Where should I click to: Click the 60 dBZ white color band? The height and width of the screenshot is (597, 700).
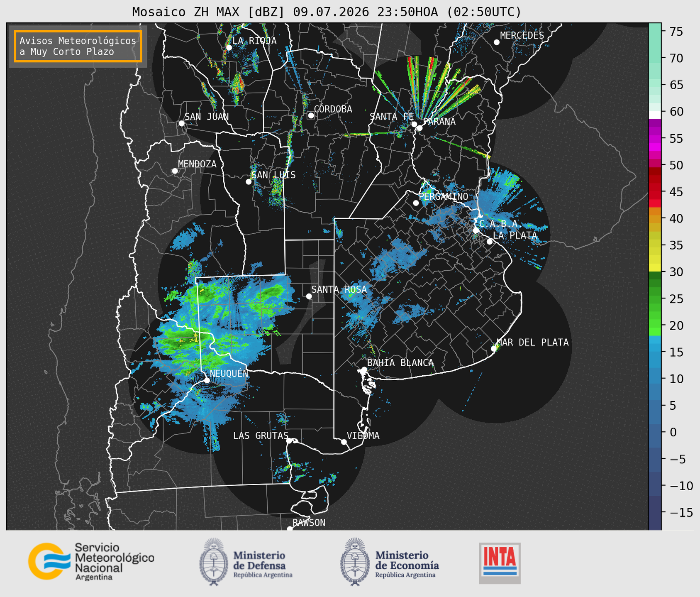pyautogui.click(x=654, y=115)
